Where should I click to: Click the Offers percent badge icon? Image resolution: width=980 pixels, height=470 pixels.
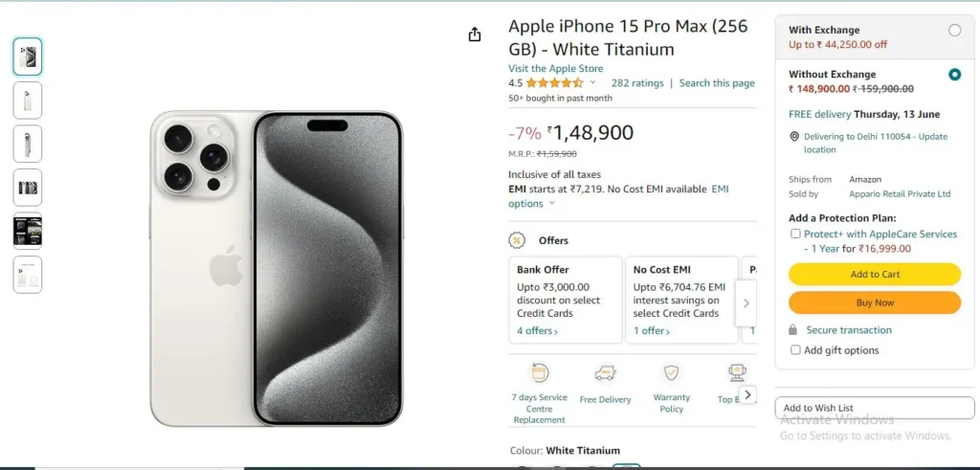[x=517, y=240]
